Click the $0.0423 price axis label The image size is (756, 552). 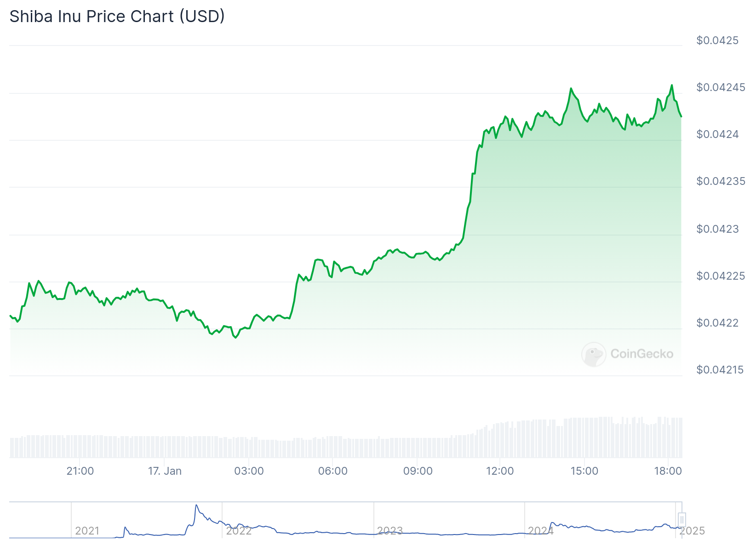click(717, 229)
